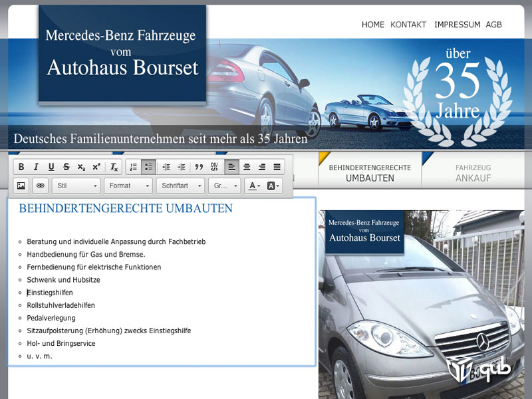Click the gray Mercedes car photo
Screen dimensions: 532x399
click(x=422, y=305)
